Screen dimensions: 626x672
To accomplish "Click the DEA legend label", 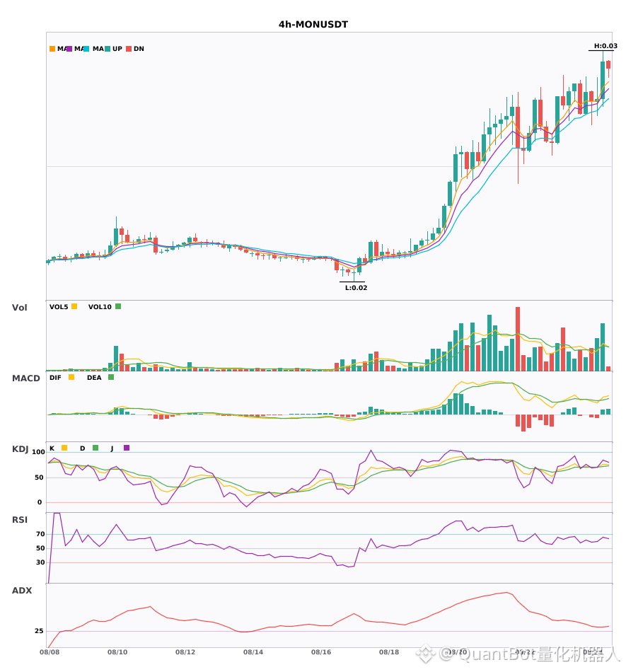I will (x=94, y=378).
